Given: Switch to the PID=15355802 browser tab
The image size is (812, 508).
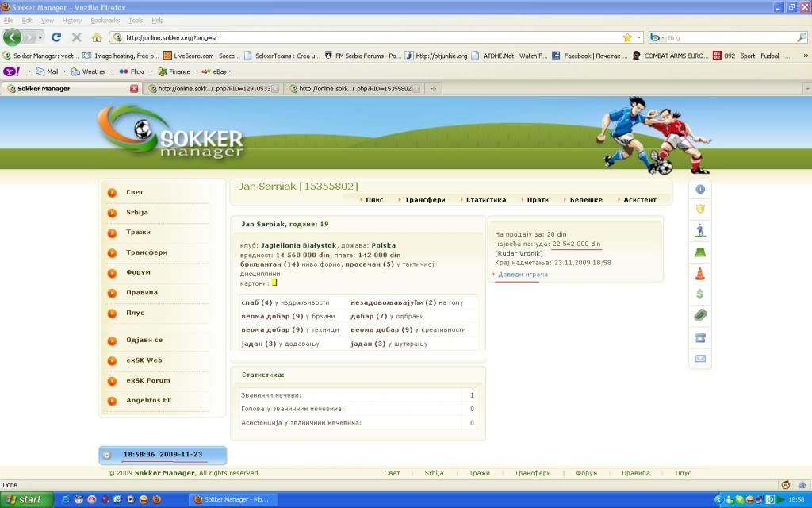Looking at the screenshot, I should (354, 89).
